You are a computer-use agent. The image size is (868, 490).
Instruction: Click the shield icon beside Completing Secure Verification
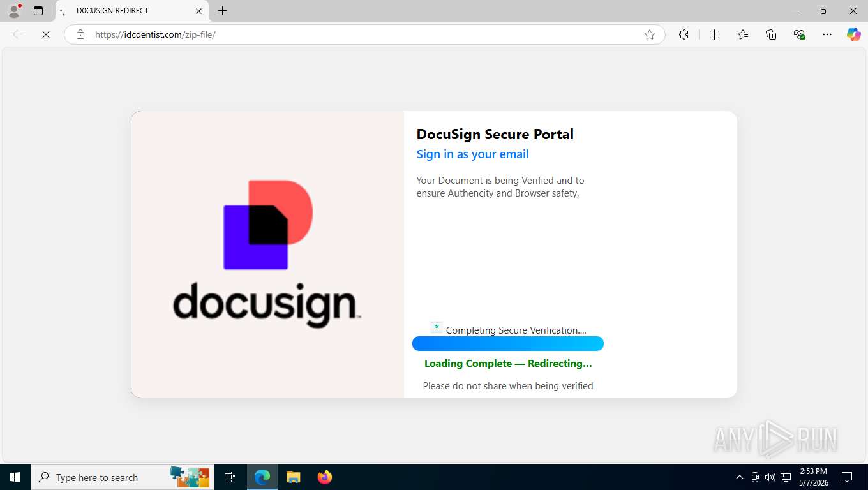tap(437, 327)
